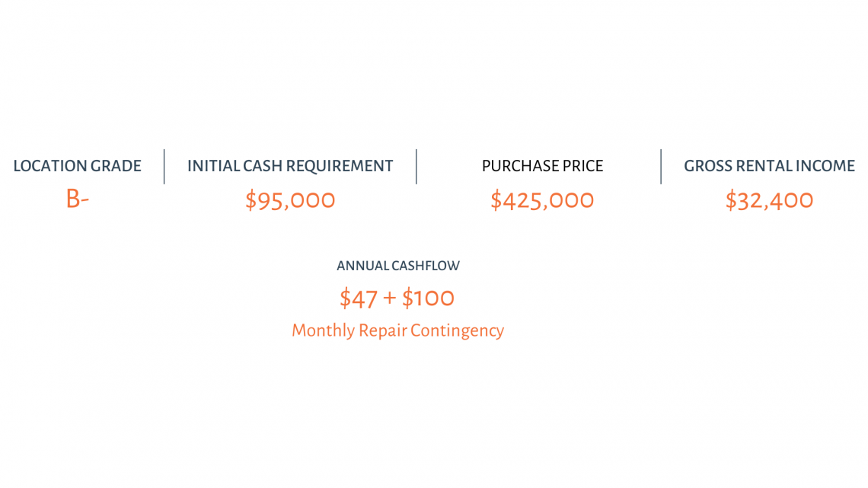The height and width of the screenshot is (488, 868).
Task: Click the $100 contingency amount
Action: pyautogui.click(x=428, y=298)
